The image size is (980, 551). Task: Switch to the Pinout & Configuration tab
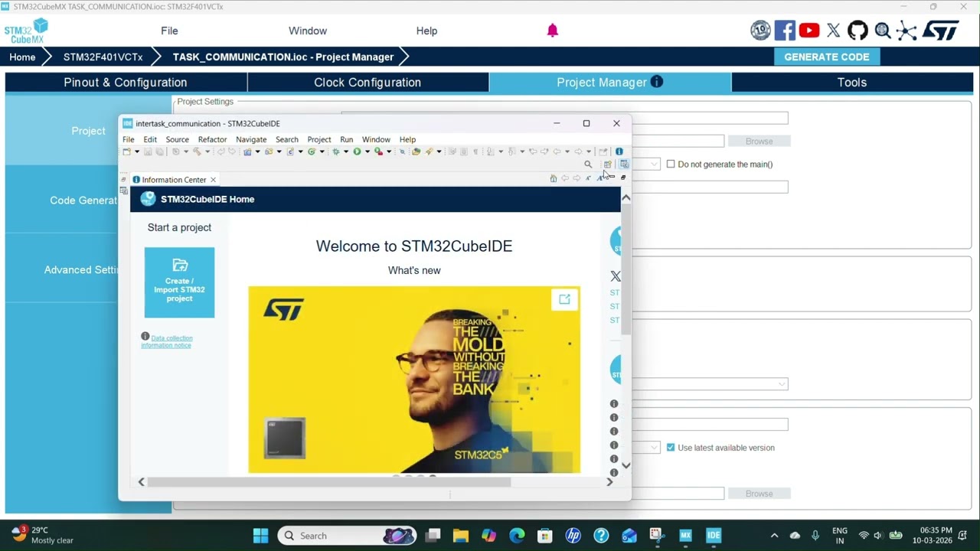coord(126,82)
